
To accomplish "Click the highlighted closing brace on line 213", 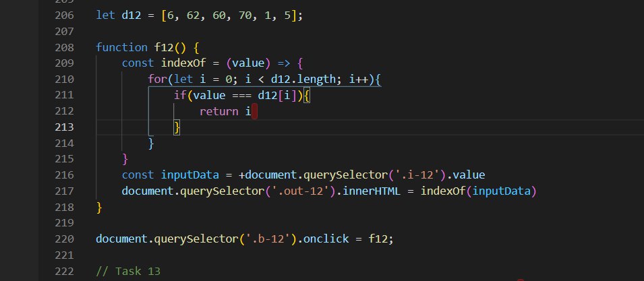I will pos(177,127).
